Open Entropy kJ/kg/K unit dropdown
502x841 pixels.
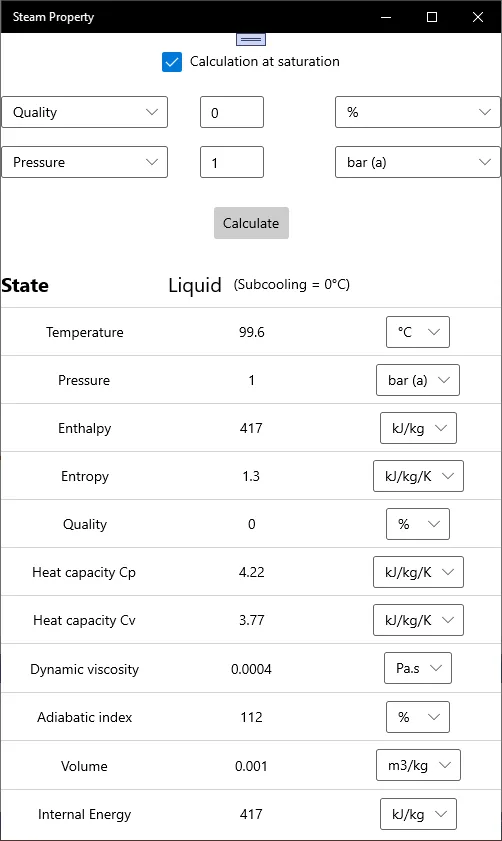[418, 476]
